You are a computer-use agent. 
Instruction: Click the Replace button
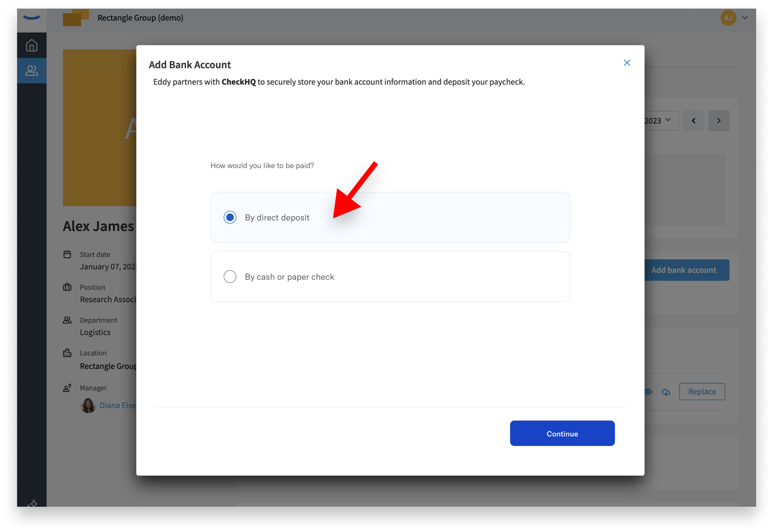[x=702, y=391]
